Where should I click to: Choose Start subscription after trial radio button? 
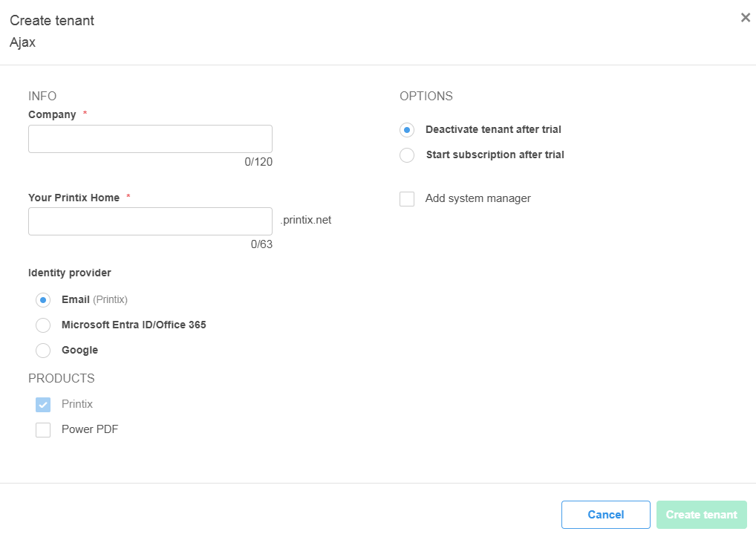tap(406, 155)
